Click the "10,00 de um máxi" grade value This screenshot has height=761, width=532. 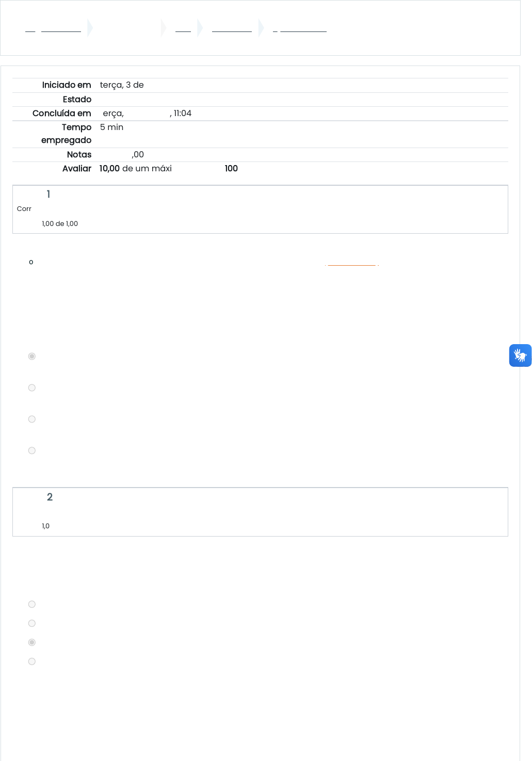135,169
